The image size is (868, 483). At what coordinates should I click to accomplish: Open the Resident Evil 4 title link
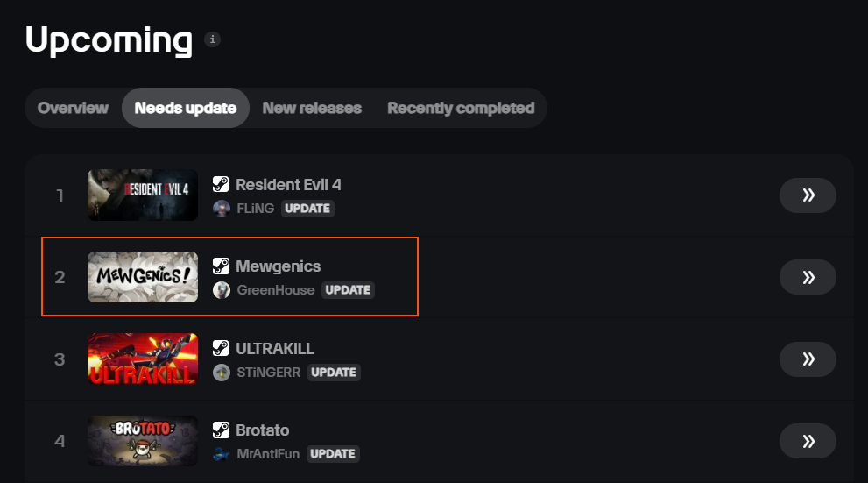[x=288, y=184]
